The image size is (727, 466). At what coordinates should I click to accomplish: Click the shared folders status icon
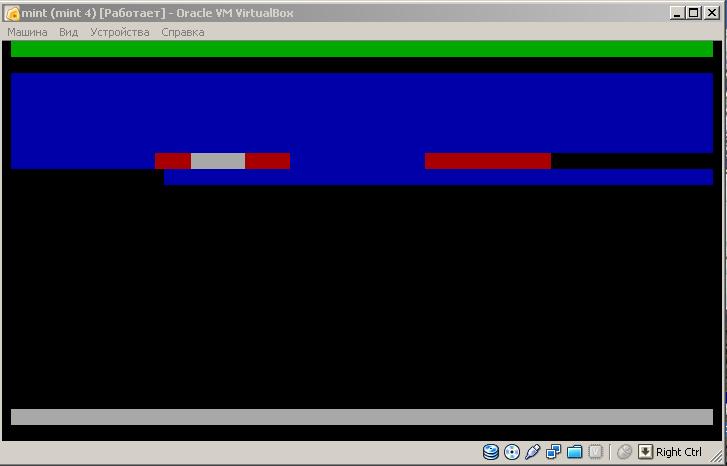[x=574, y=451]
